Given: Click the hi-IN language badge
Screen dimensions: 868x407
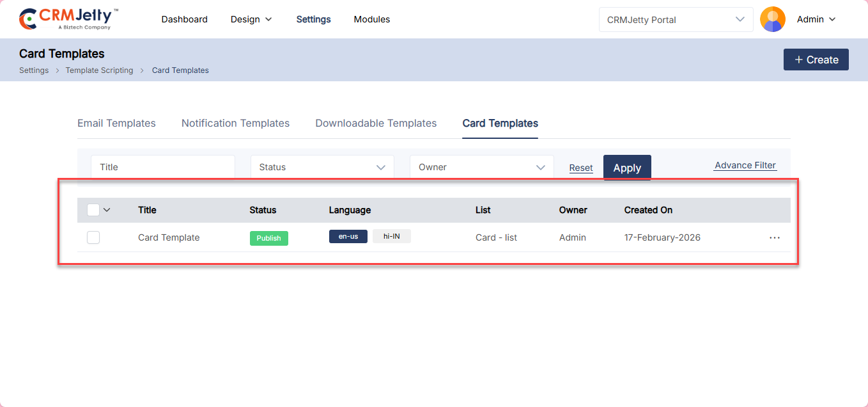Looking at the screenshot, I should point(392,237).
